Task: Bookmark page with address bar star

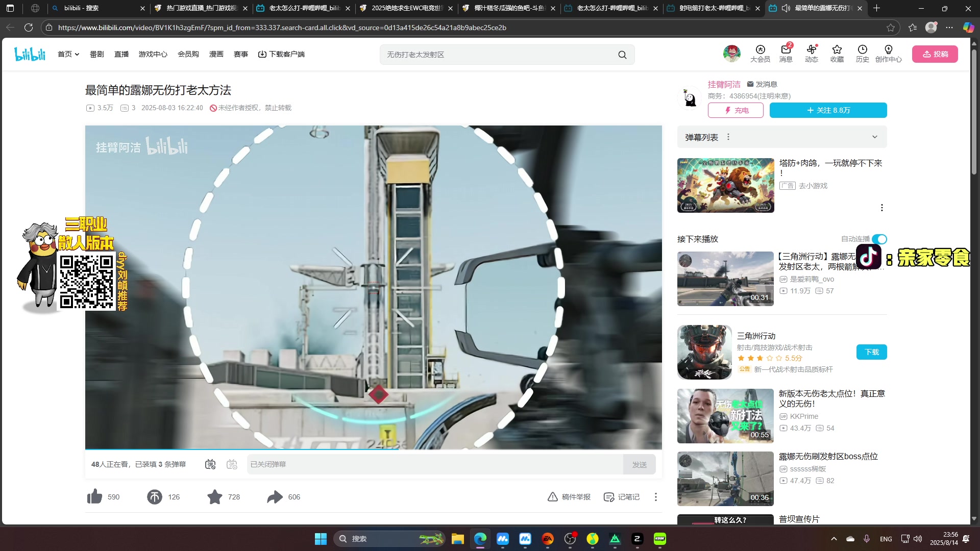Action: pyautogui.click(x=891, y=28)
